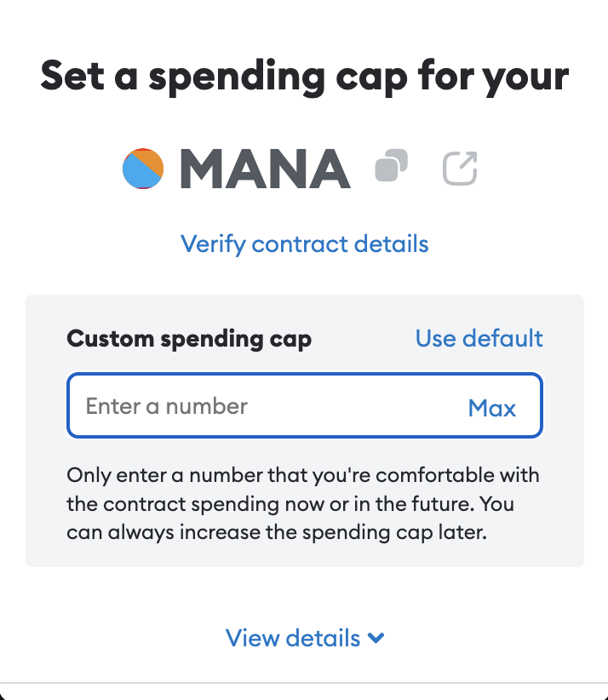
Task: Expand the View details section
Action: [304, 638]
